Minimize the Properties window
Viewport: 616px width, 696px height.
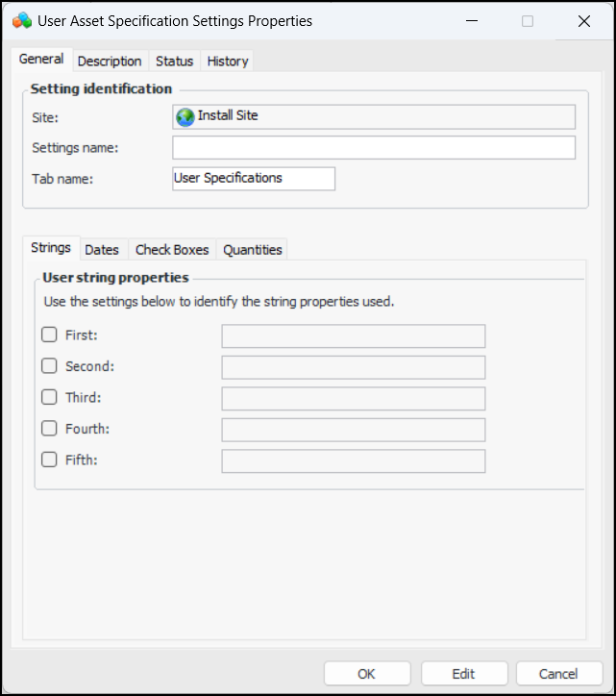[x=472, y=21]
